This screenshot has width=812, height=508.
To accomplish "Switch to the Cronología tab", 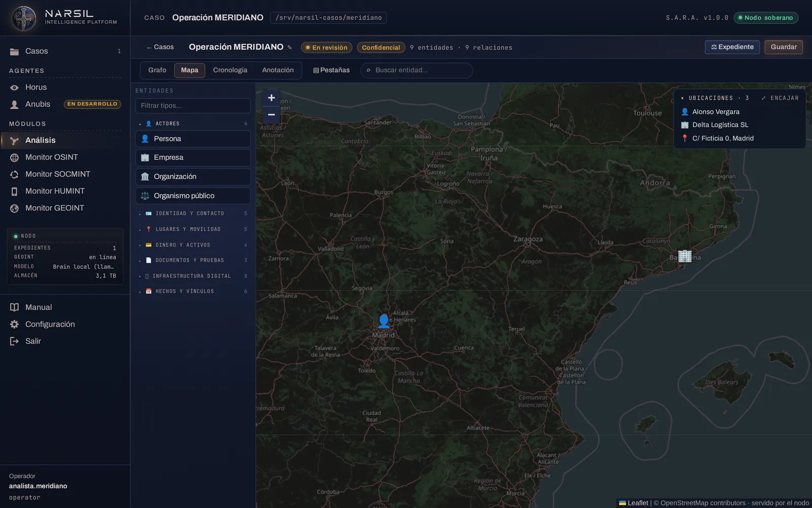I will pyautogui.click(x=230, y=70).
